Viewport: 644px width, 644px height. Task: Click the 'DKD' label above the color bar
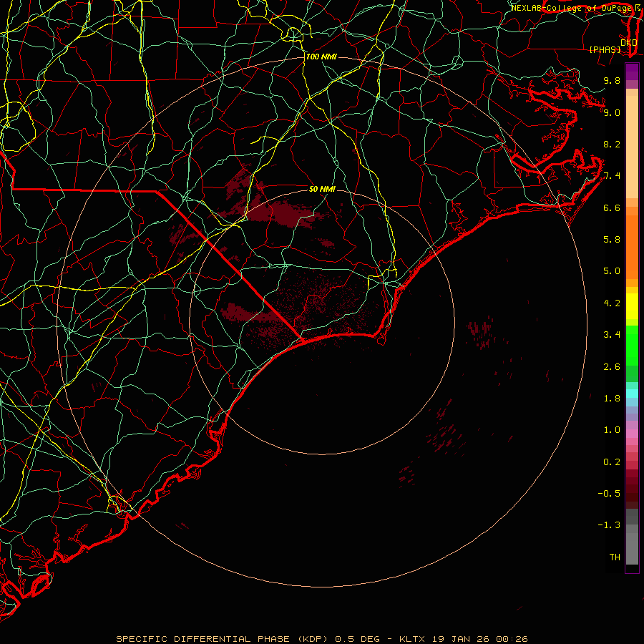[x=628, y=42]
